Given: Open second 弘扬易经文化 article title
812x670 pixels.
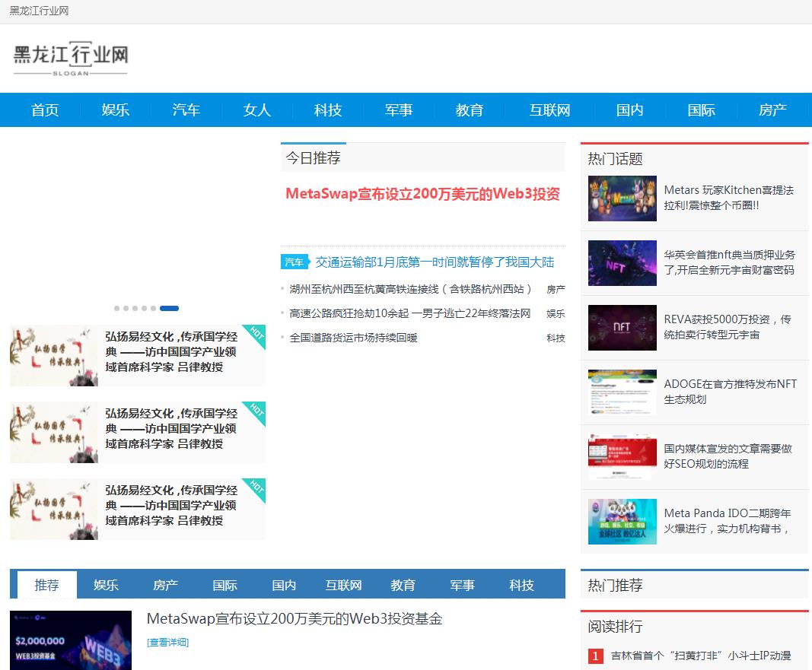Looking at the screenshot, I should (x=171, y=428).
